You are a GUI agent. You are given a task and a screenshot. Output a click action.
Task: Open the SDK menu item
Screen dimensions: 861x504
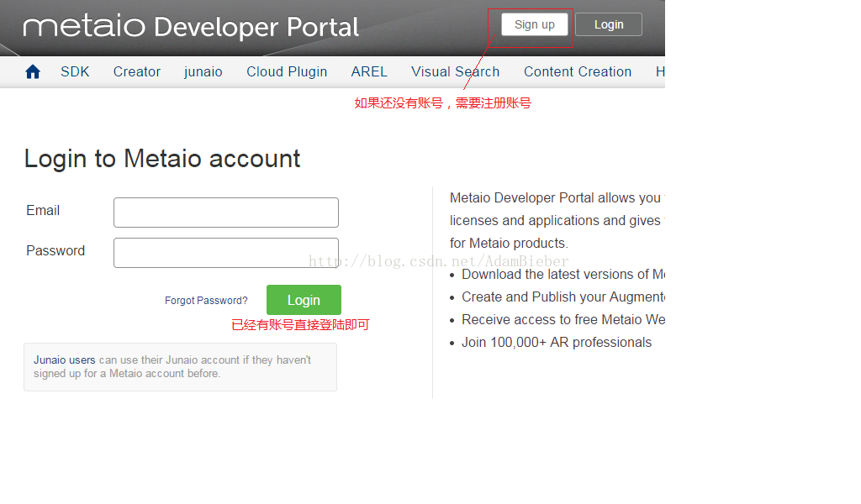[75, 72]
